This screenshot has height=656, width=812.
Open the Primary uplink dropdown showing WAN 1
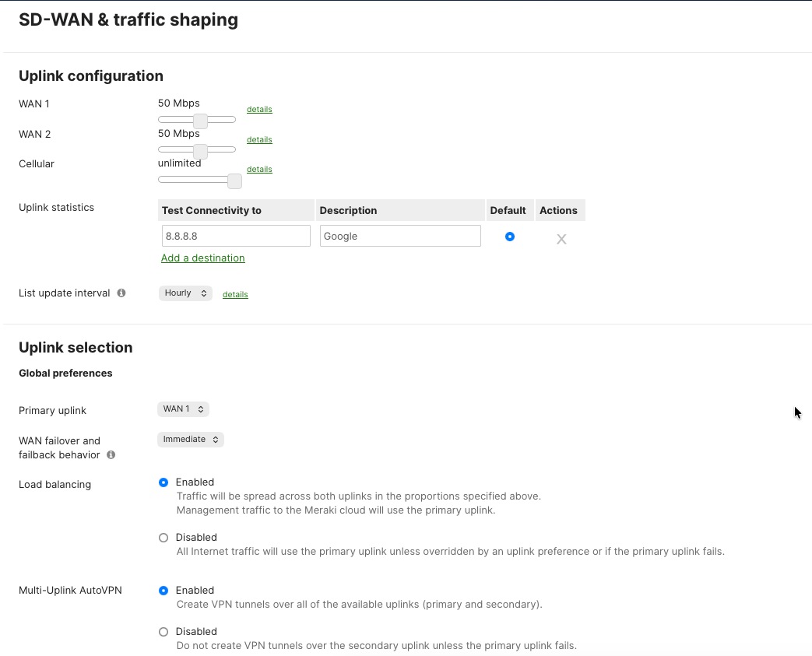tap(183, 409)
